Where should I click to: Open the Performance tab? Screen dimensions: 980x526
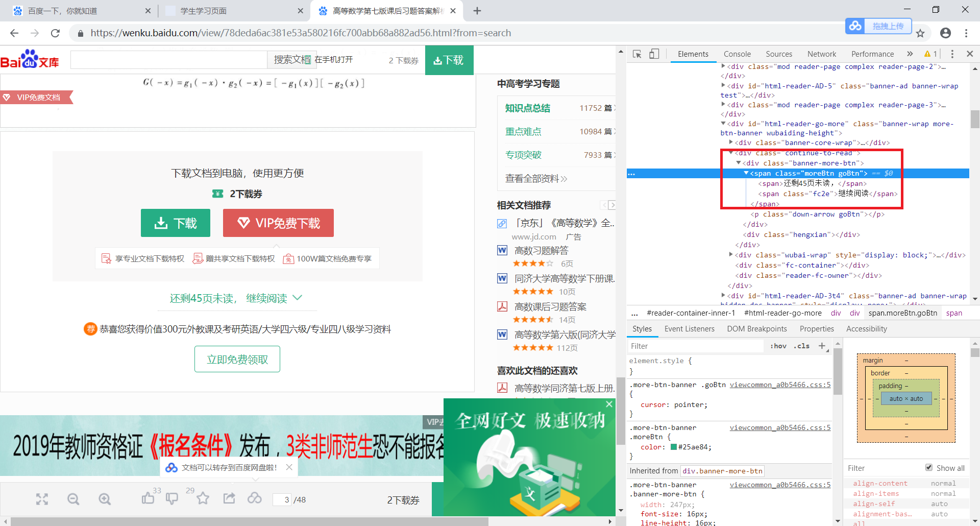click(872, 54)
